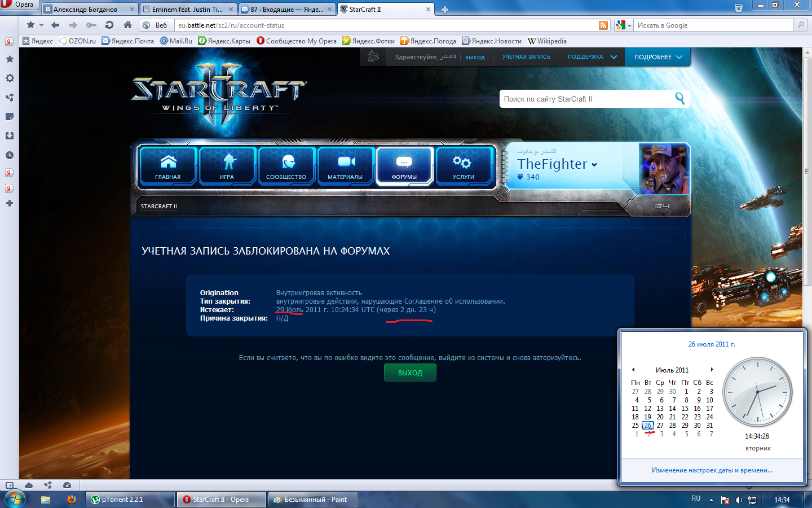The image size is (812, 508).
Task: Launch Firefox from the taskbar
Action: coord(71,500)
